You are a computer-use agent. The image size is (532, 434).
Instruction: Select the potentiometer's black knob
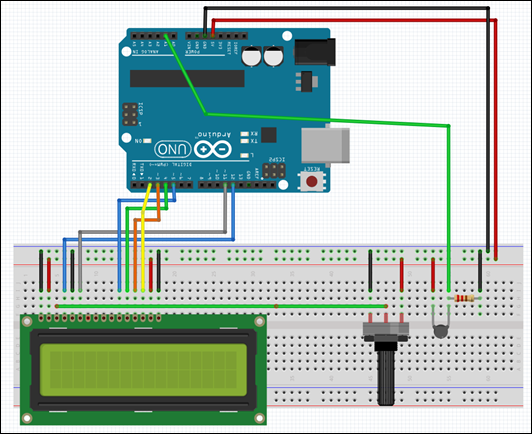click(386, 373)
